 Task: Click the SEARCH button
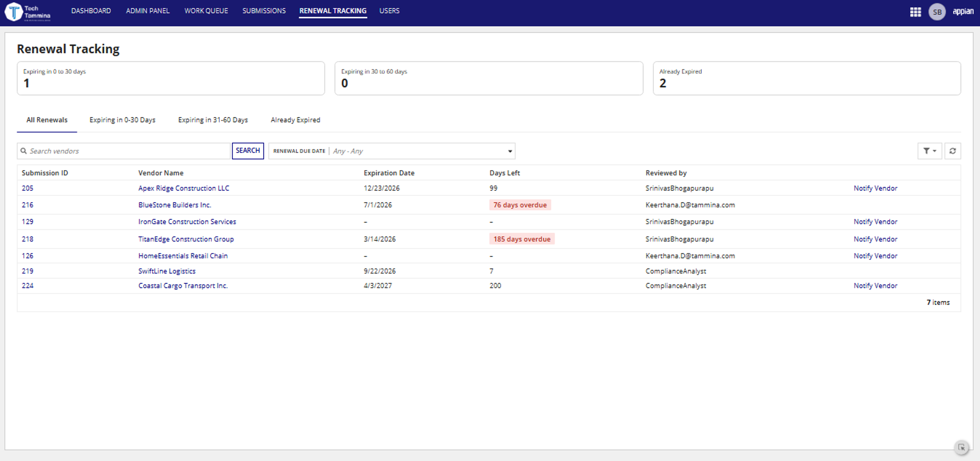(x=248, y=151)
